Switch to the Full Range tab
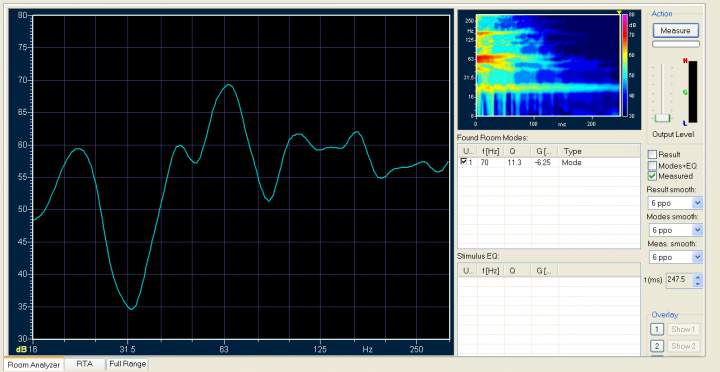The width and height of the screenshot is (720, 372). [128, 364]
